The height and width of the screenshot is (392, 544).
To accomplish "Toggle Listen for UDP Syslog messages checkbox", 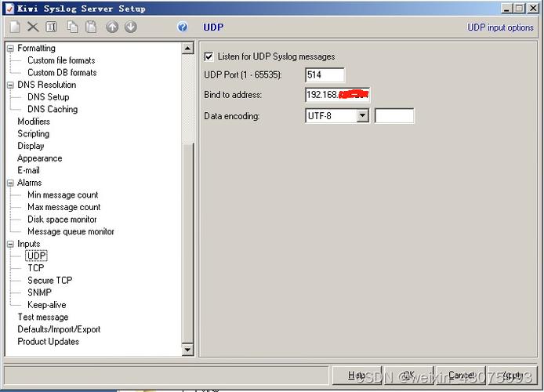I will click(209, 56).
